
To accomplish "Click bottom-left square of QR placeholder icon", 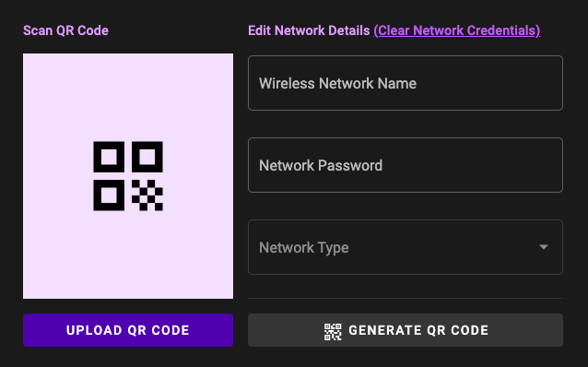I will 109,195.
